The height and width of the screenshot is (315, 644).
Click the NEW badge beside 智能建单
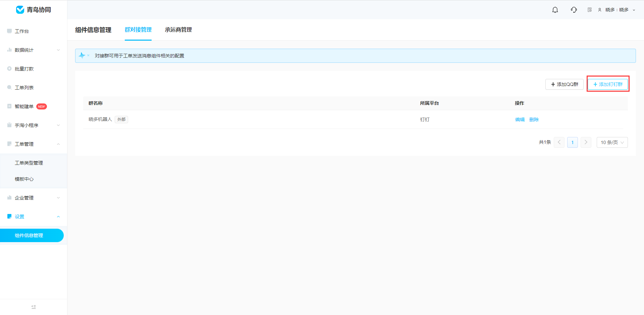pos(42,106)
